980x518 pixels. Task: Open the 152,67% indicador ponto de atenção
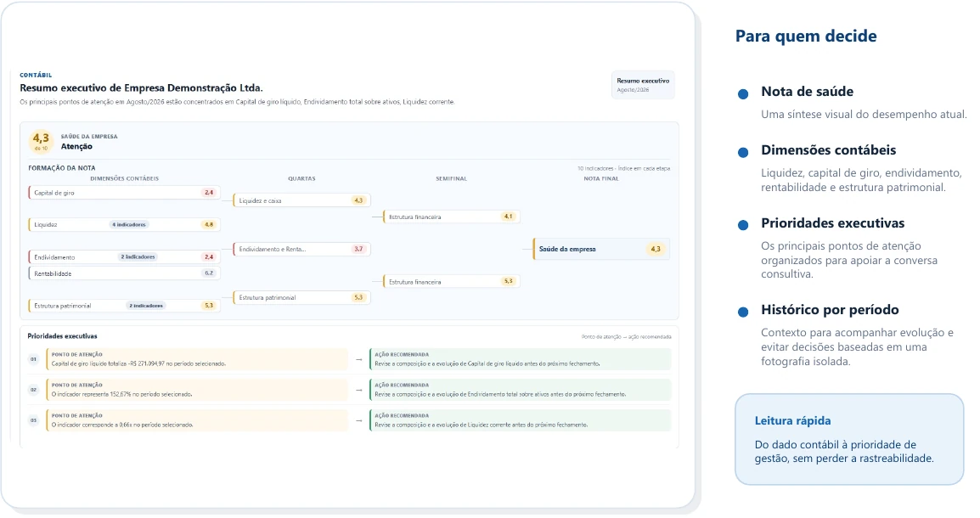[x=197, y=390]
